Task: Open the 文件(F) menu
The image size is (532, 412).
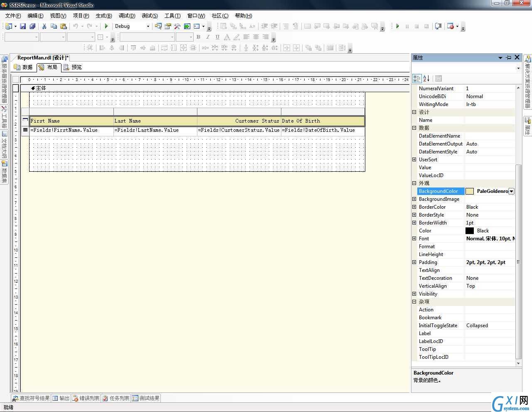Action: point(13,15)
